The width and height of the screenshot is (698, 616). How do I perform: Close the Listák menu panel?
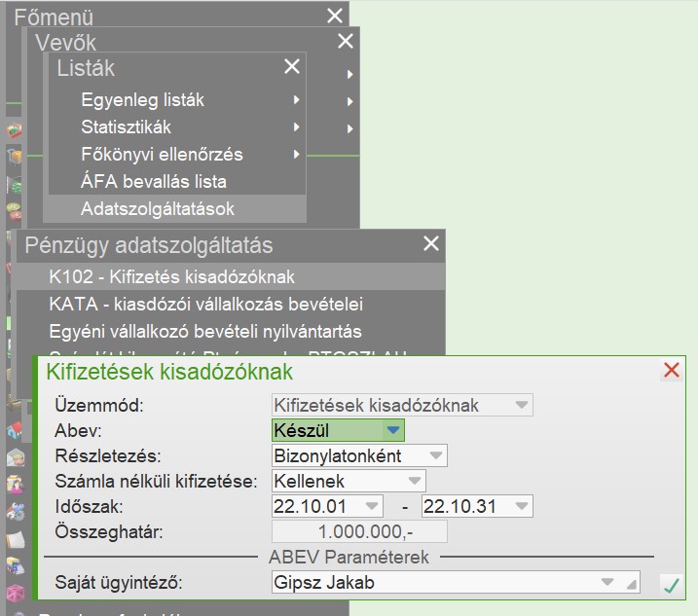(x=292, y=66)
